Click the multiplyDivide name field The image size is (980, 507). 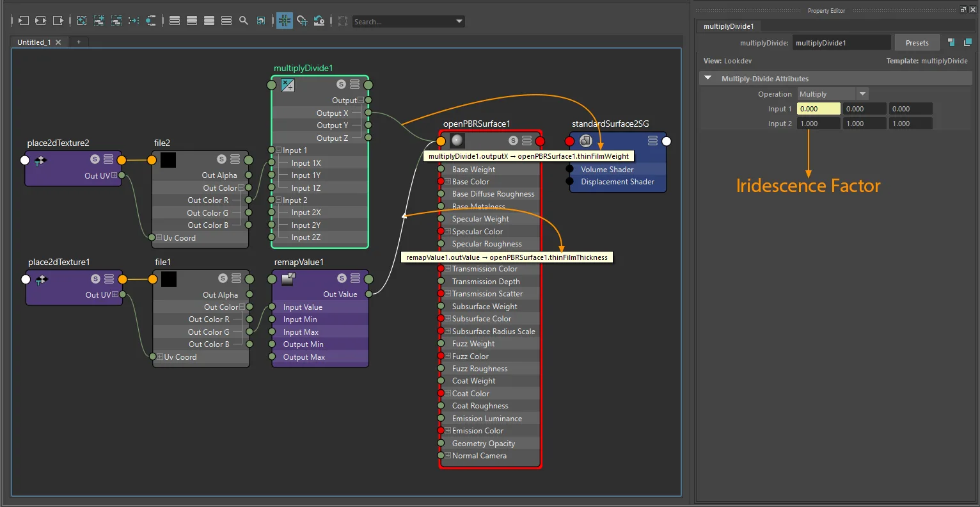(841, 43)
